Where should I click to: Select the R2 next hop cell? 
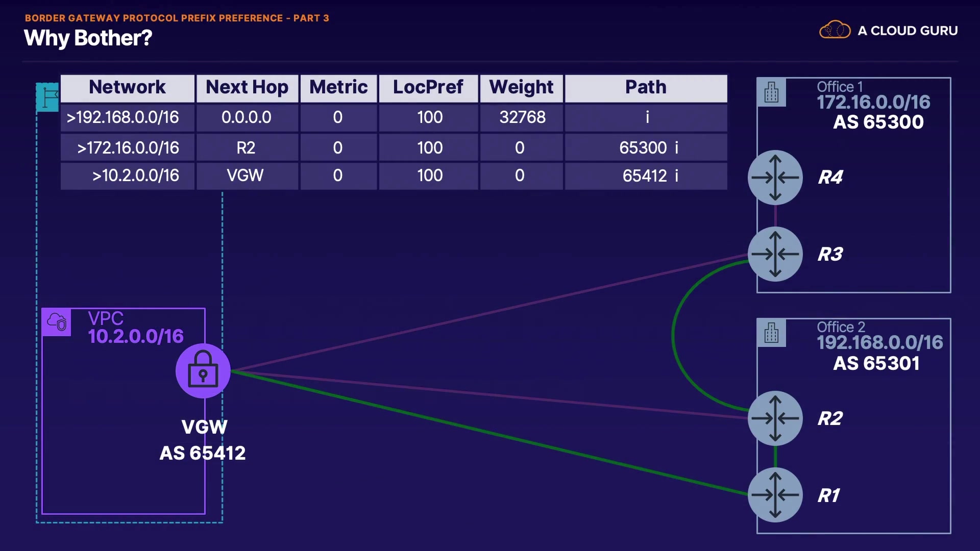(246, 148)
